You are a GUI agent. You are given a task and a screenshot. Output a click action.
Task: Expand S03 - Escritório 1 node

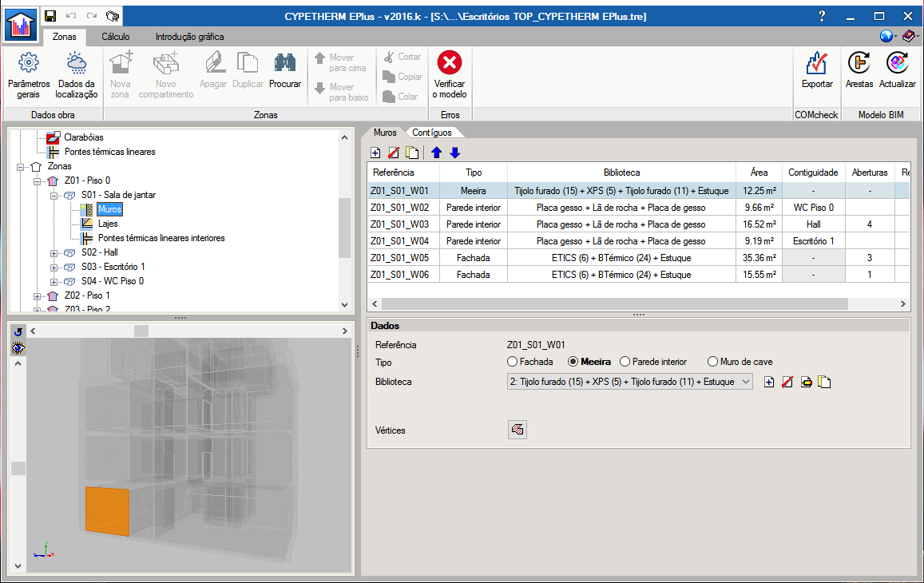tap(54, 267)
